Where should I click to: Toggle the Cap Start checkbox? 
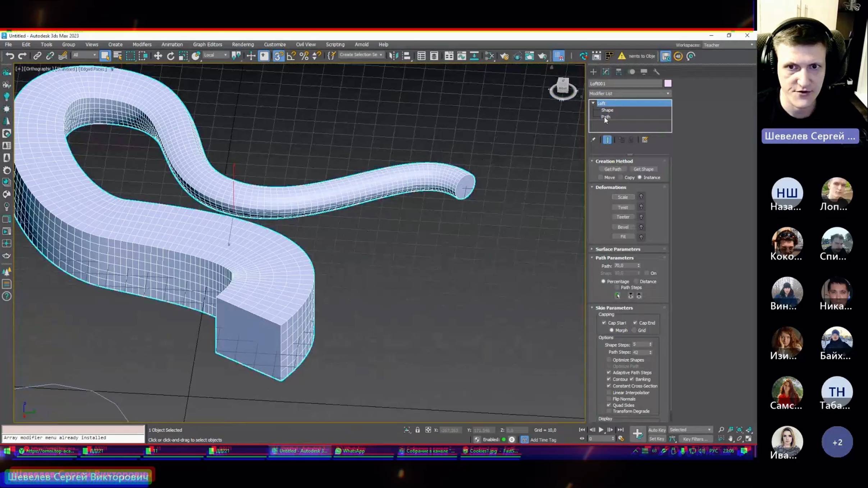click(x=604, y=323)
